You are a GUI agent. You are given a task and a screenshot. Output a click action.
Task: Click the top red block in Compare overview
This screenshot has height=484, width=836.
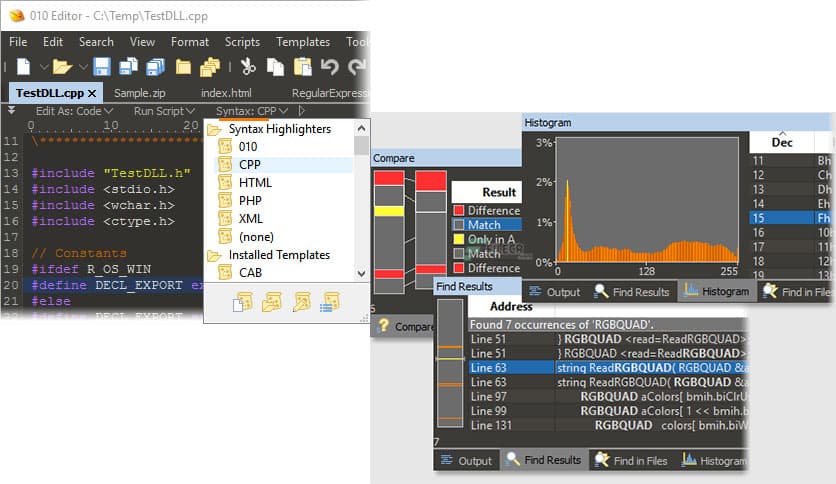click(389, 179)
